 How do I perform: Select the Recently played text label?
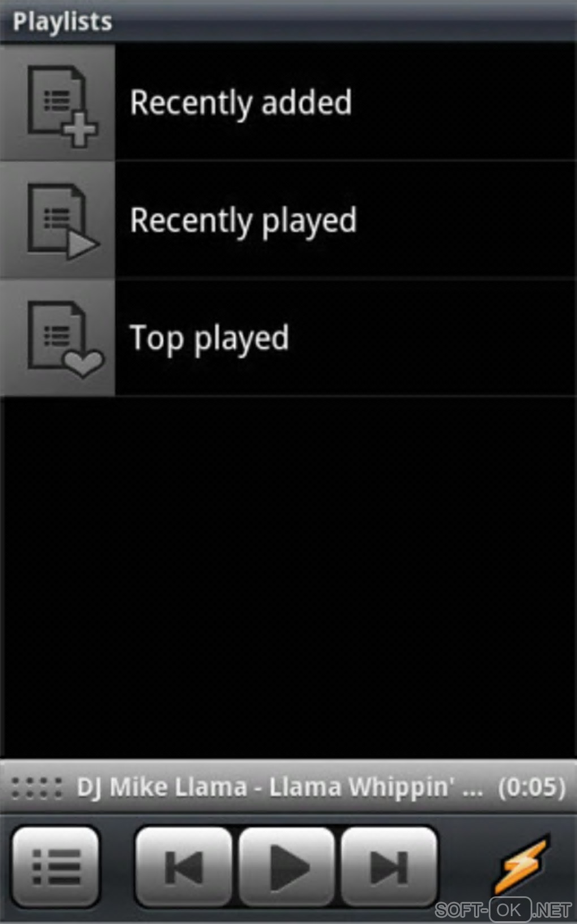pyautogui.click(x=243, y=221)
